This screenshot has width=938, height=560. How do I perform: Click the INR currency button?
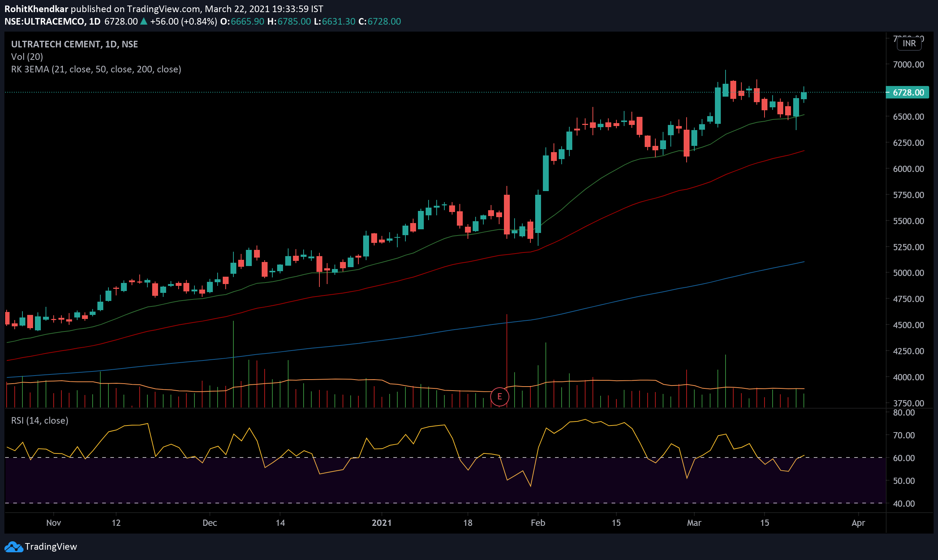pyautogui.click(x=909, y=43)
